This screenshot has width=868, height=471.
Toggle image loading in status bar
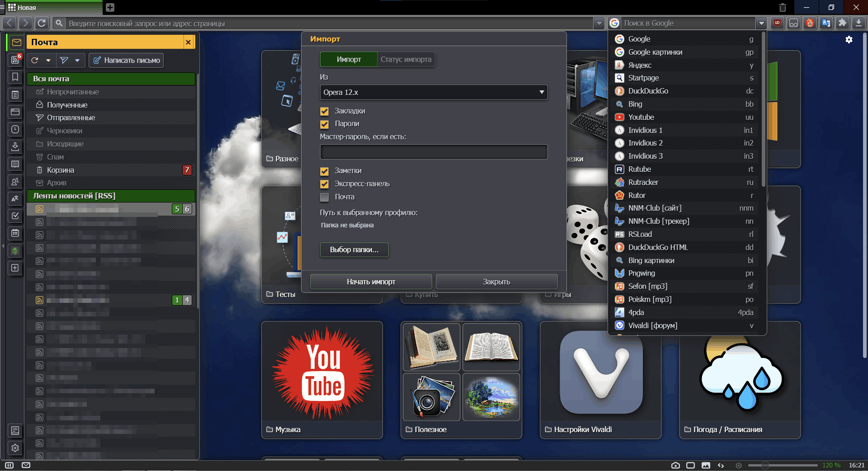tap(706, 465)
